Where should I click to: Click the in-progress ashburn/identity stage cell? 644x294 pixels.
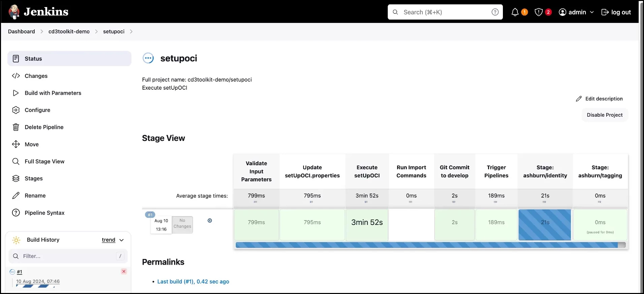(x=545, y=225)
